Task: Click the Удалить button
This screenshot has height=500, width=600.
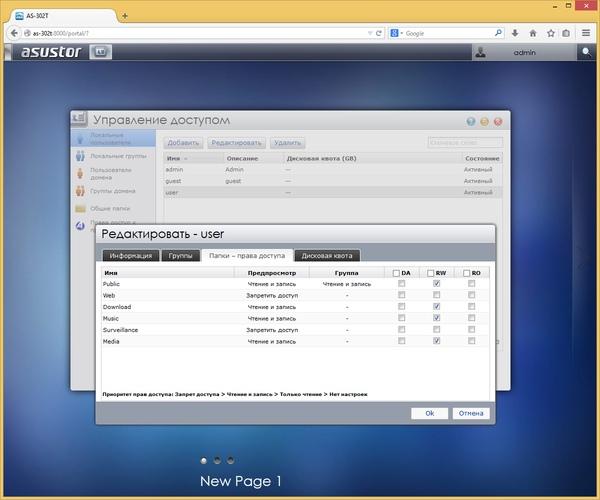Action: [x=287, y=143]
